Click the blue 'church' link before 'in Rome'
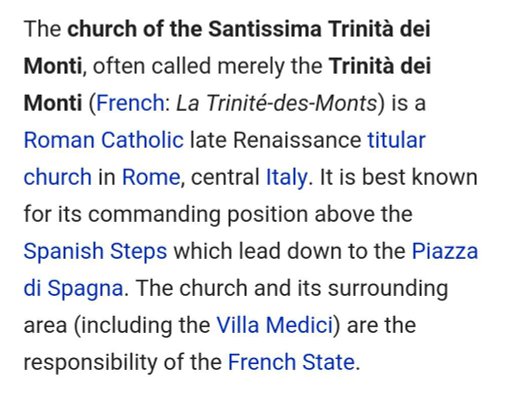Viewport: 512px width, 397px height. click(x=58, y=177)
